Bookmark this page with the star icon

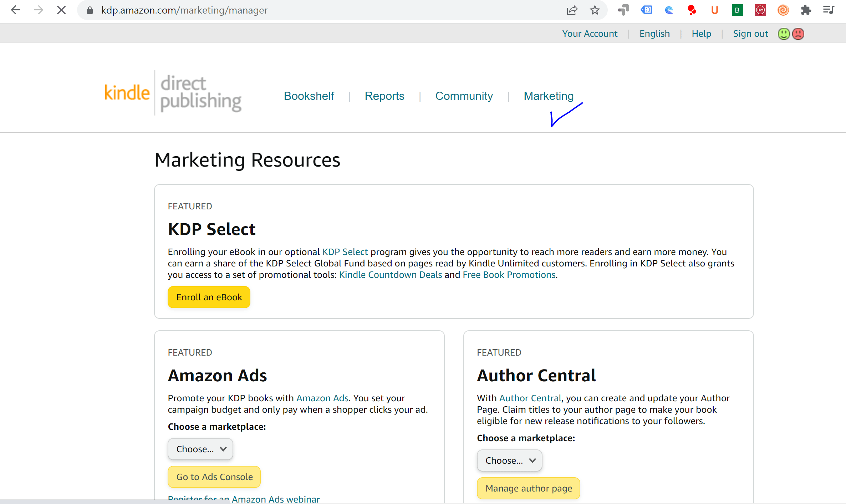click(595, 10)
